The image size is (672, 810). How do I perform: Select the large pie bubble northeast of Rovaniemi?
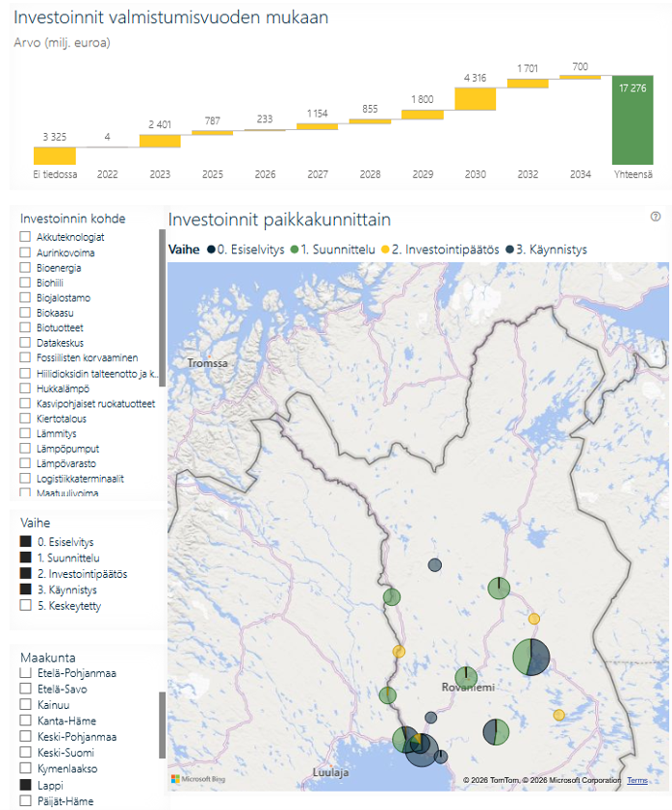click(x=531, y=657)
